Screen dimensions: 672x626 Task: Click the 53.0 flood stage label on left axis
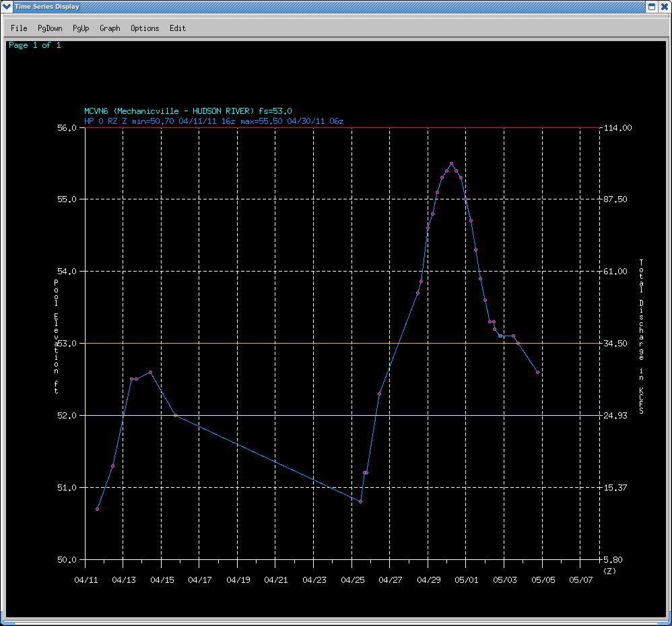click(67, 344)
